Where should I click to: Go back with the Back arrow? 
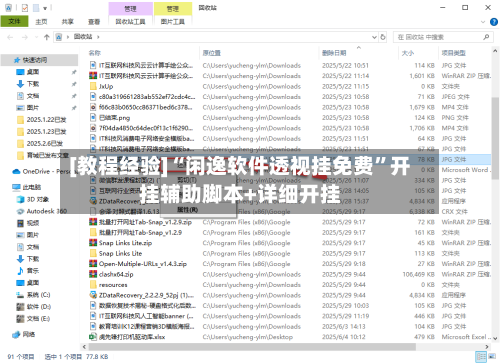[10, 37]
